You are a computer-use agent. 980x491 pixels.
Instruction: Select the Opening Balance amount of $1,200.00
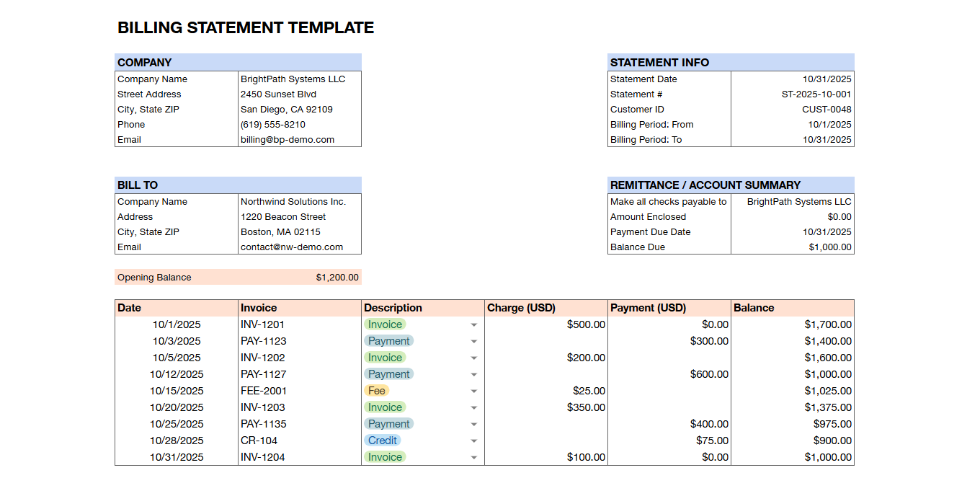[x=337, y=277]
